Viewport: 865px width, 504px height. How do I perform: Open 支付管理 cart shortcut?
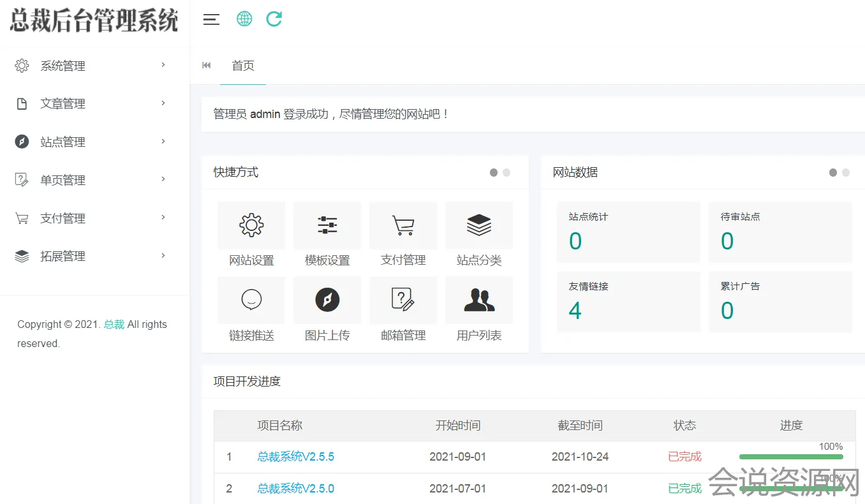click(x=403, y=226)
